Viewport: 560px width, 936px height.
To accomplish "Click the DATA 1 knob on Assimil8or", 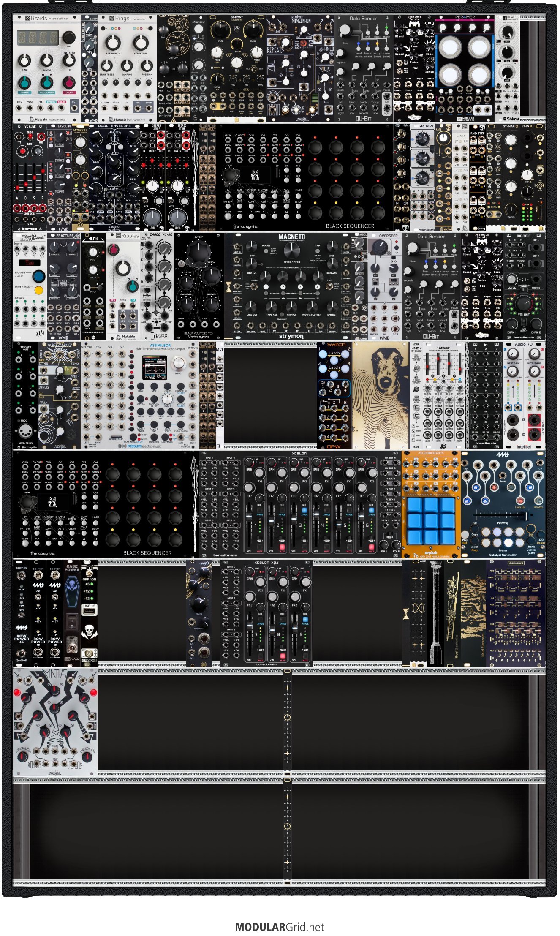I will 179,363.
